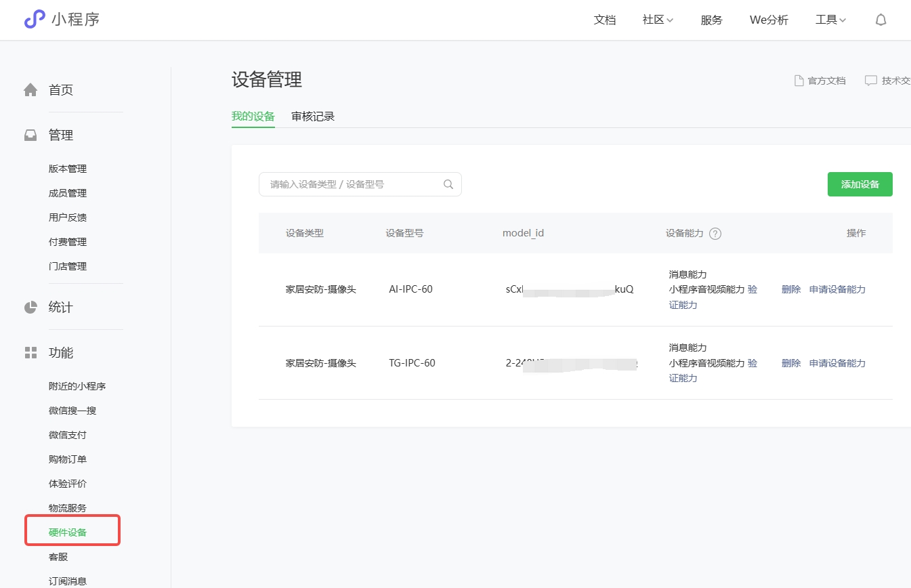This screenshot has height=588, width=911.
Task: Open 付费管理 in sidebar
Action: coord(68,242)
